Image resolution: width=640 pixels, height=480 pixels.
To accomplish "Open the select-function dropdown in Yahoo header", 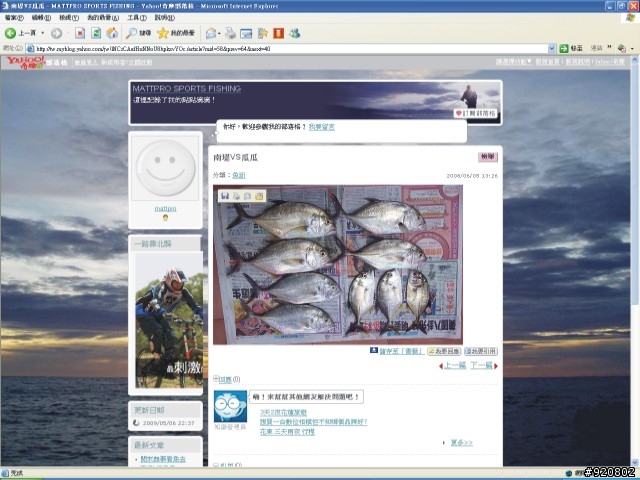I will 514,62.
